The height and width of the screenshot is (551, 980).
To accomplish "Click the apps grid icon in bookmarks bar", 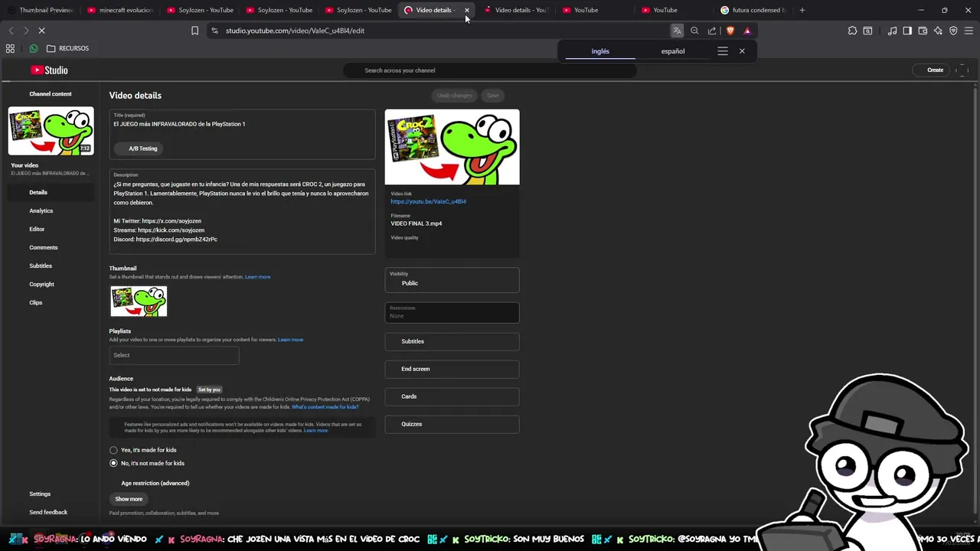I will point(10,48).
